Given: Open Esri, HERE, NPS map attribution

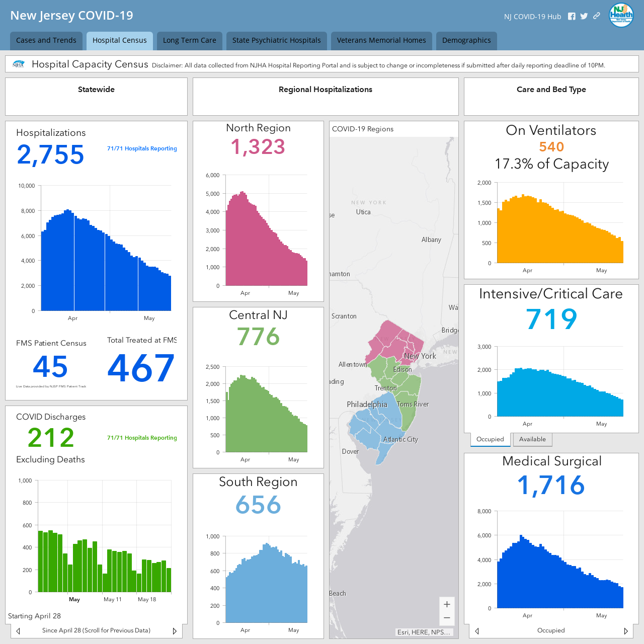Looking at the screenshot, I should click(424, 632).
